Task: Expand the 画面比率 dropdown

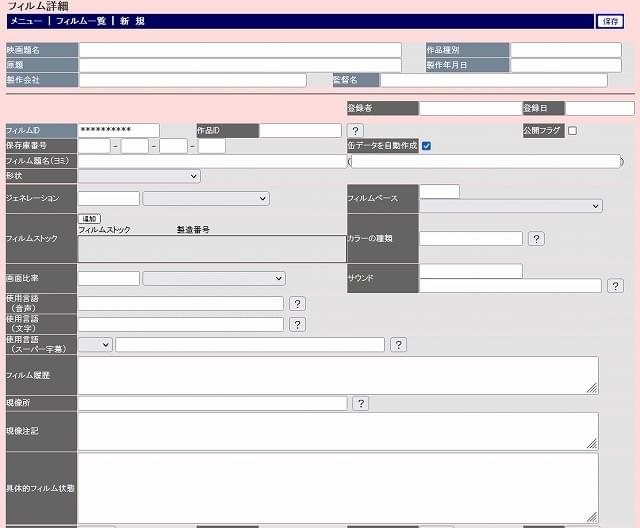Action: point(214,278)
